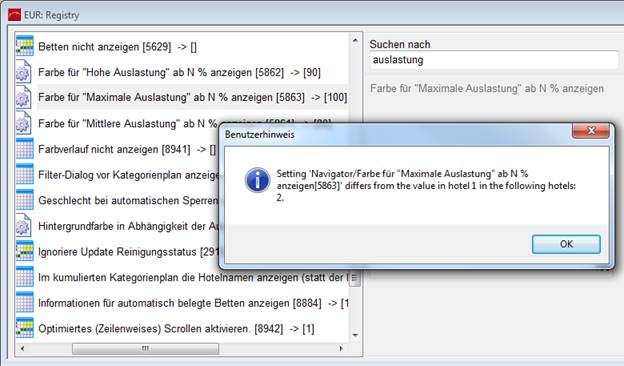Click the grid icon beside 'Im kumulierten Kategorienplan'
The width and height of the screenshot is (624, 366).
pyautogui.click(x=25, y=277)
